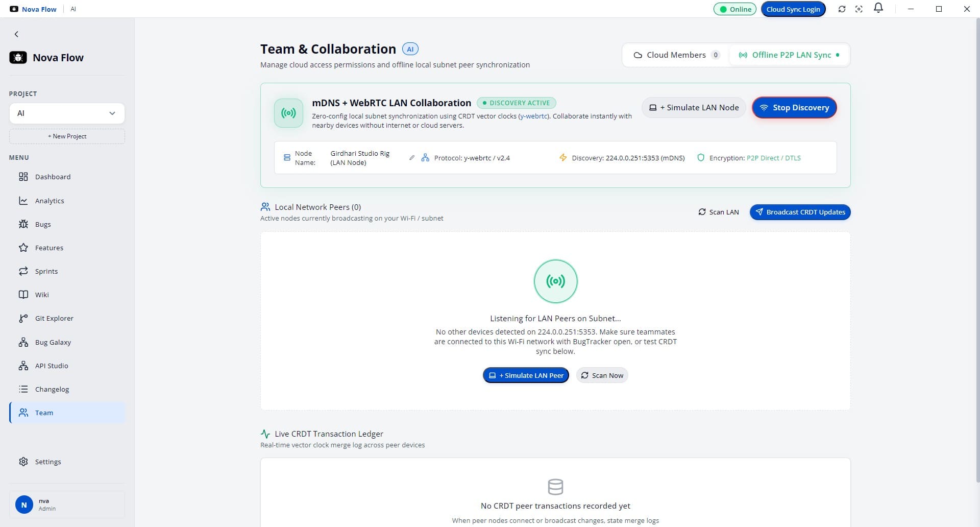Open the Changelog page
This screenshot has height=527, width=980.
pos(67,389)
